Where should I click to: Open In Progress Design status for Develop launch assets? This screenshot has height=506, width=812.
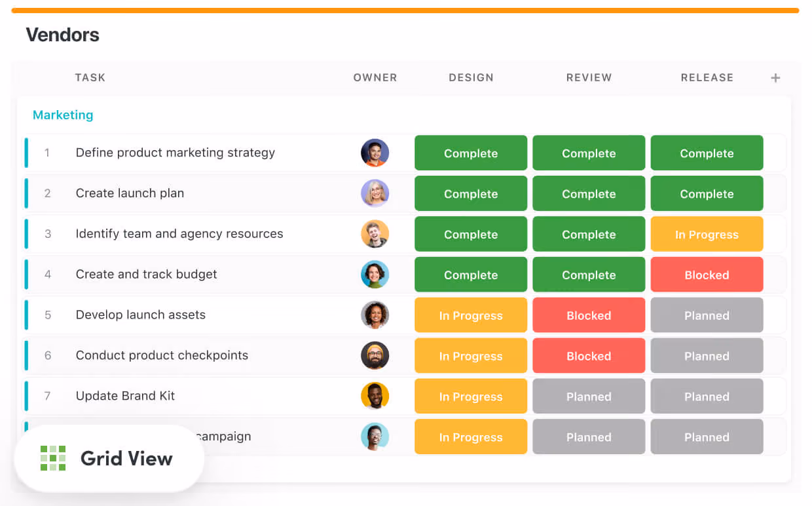(x=471, y=315)
